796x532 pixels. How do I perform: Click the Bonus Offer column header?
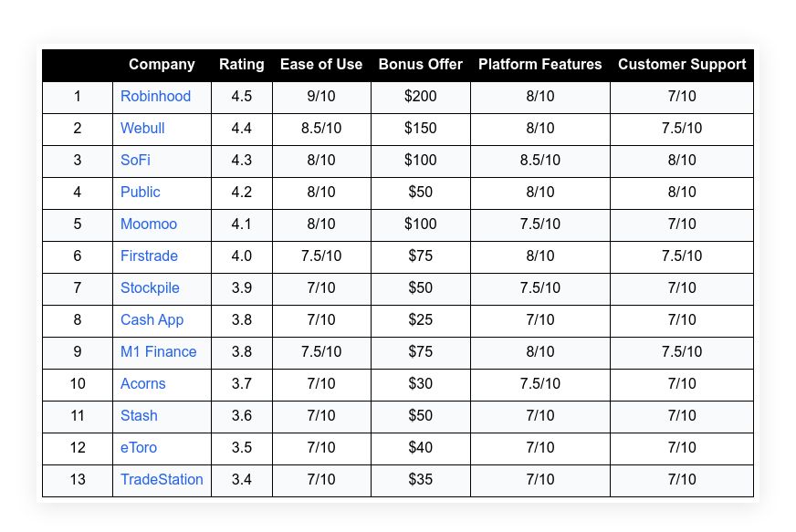coord(421,65)
